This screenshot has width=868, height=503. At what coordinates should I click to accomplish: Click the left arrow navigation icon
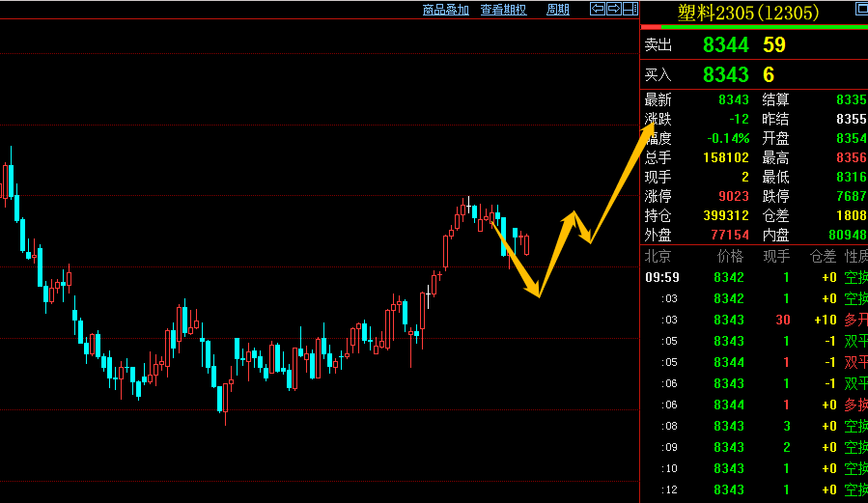[x=598, y=9]
